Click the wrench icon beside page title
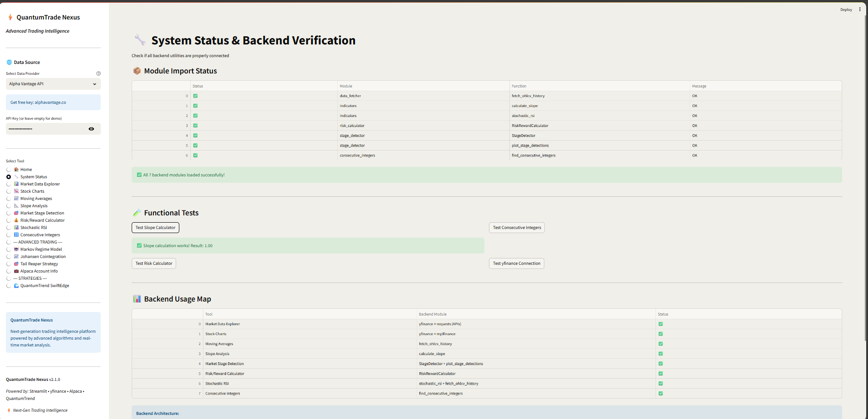Viewport: 868px width, 419px height. pos(140,40)
